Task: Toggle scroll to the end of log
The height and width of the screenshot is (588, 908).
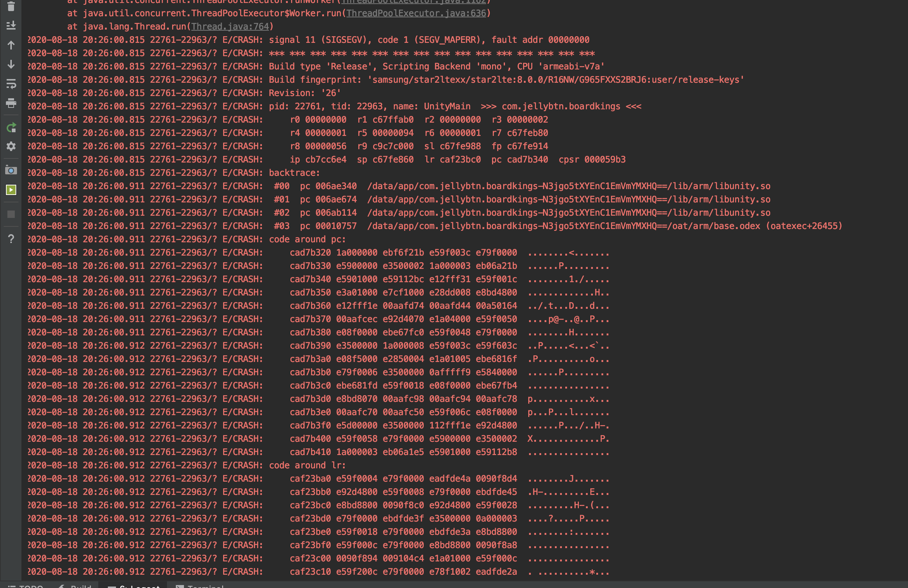Action: pyautogui.click(x=11, y=25)
